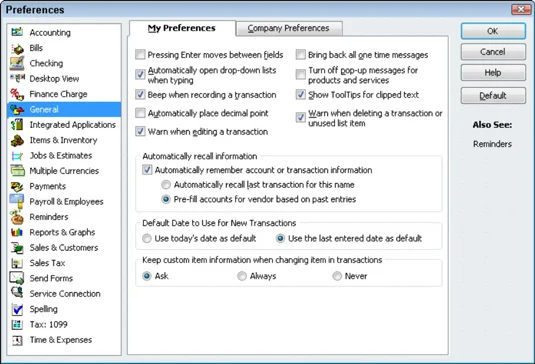Click the Jobs & Estimates icon
This screenshot has height=364, width=535.
[17, 156]
